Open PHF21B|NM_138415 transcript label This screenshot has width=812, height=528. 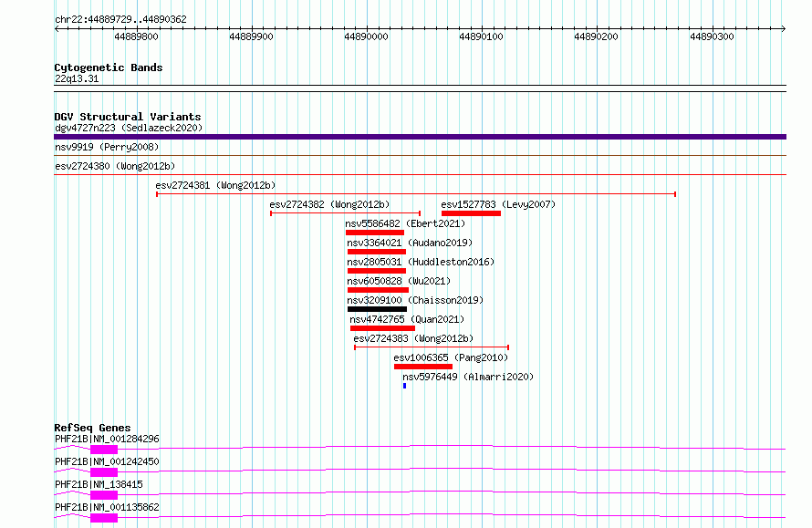[x=99, y=484]
